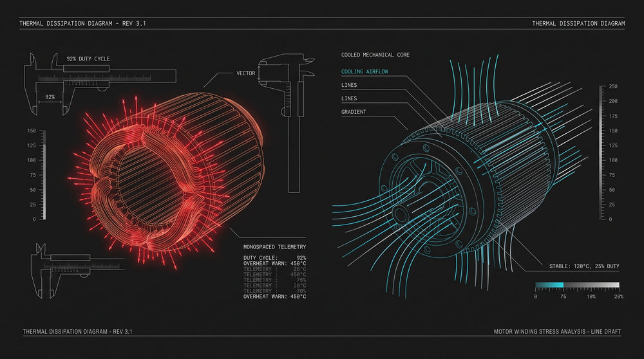The image size is (644, 359).
Task: Click the "92%" dimension between caliper jaws
Action: click(x=50, y=97)
